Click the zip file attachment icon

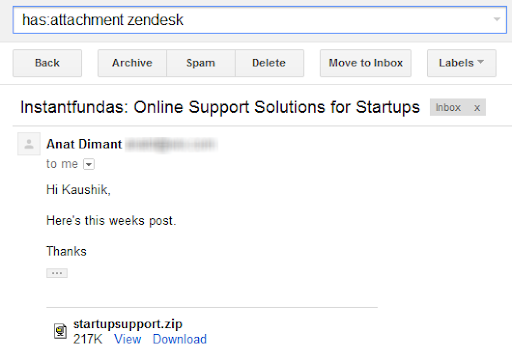coord(60,331)
